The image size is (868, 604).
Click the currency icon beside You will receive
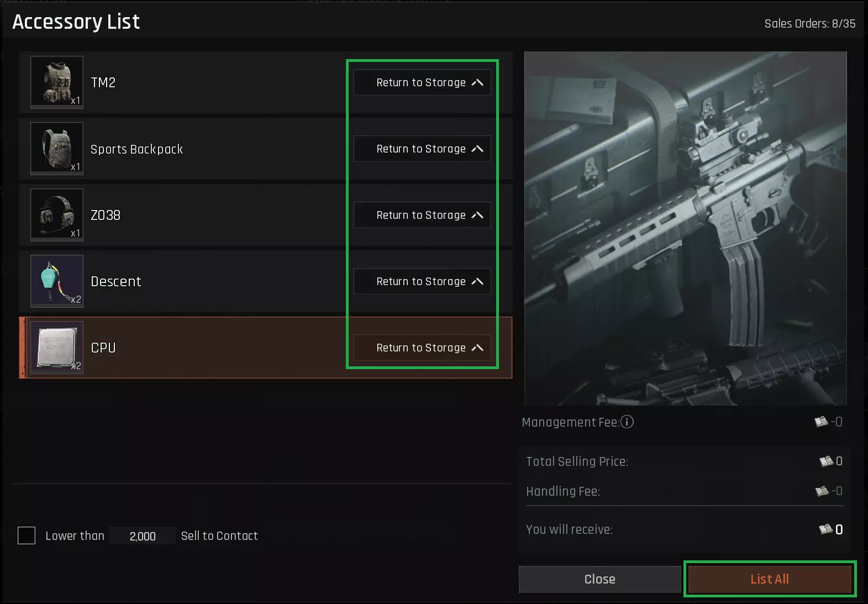825,529
